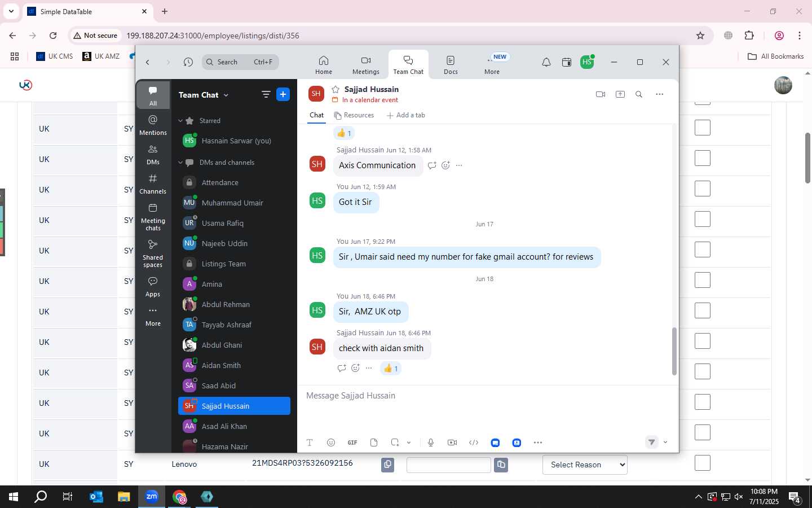Record a video message with the camera icon
This screenshot has height=508, width=812.
(x=452, y=443)
